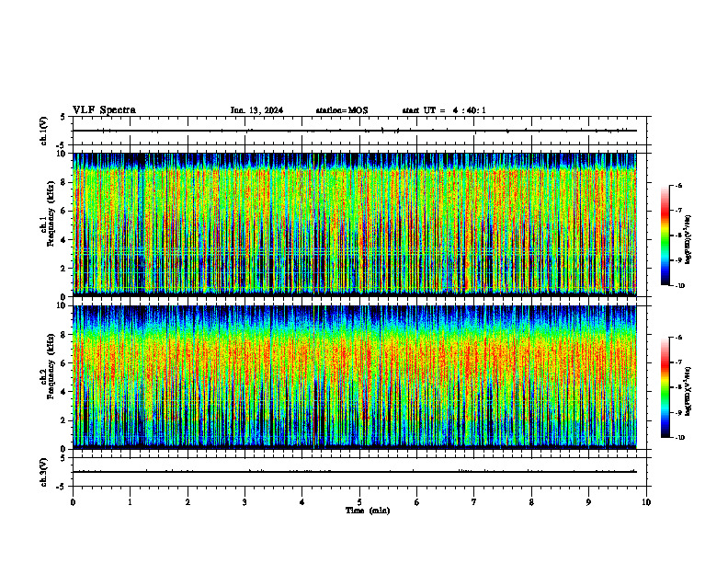Click the "VLF Spectra" plot title
Screen dimensions: 728x563
(104, 110)
